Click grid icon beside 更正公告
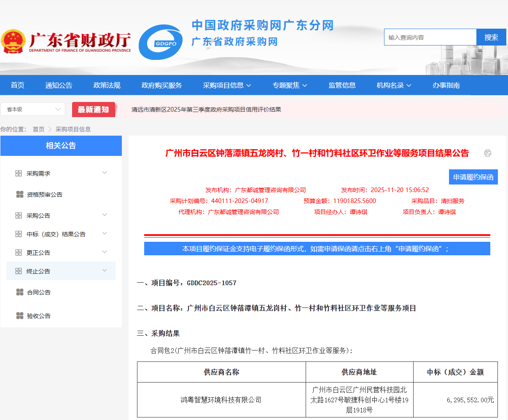 pos(19,252)
